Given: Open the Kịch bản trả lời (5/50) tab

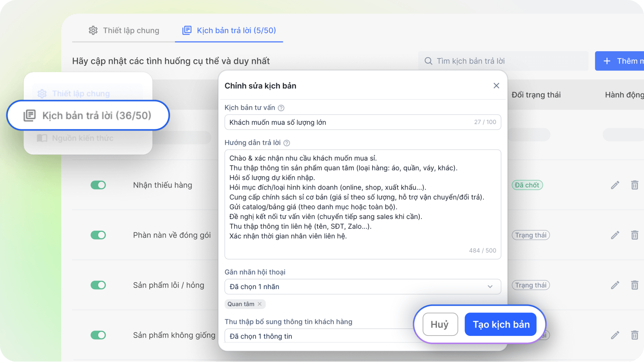Looking at the screenshot, I should coord(229,30).
